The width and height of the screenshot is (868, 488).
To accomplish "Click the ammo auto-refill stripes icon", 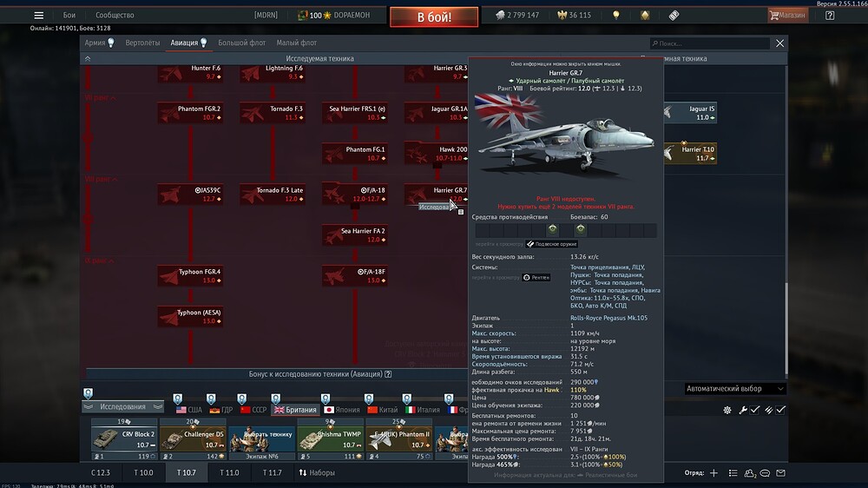I will [x=769, y=410].
